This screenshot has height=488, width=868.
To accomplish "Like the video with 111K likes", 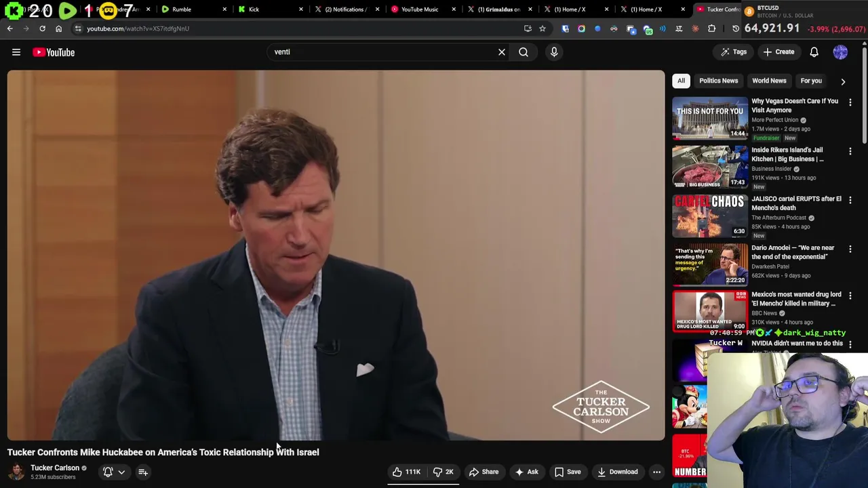I will tap(406, 472).
